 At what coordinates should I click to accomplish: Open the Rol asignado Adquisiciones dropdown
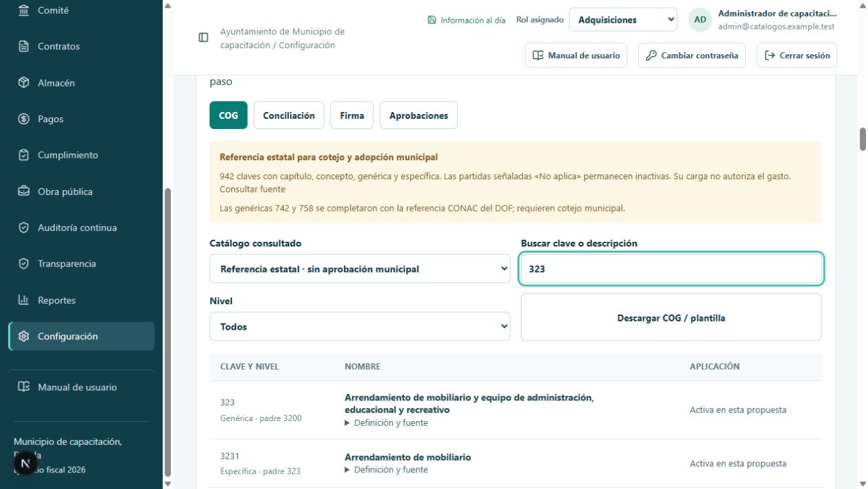coord(623,20)
